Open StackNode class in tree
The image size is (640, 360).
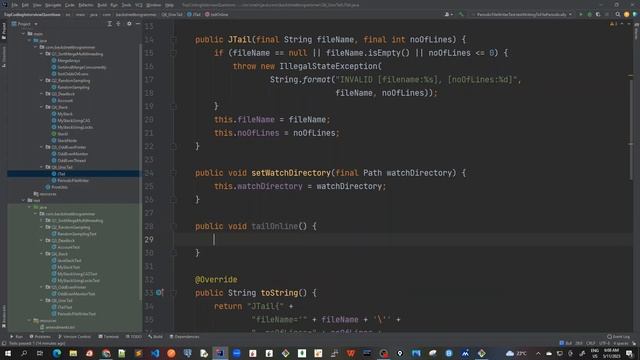click(x=64, y=140)
